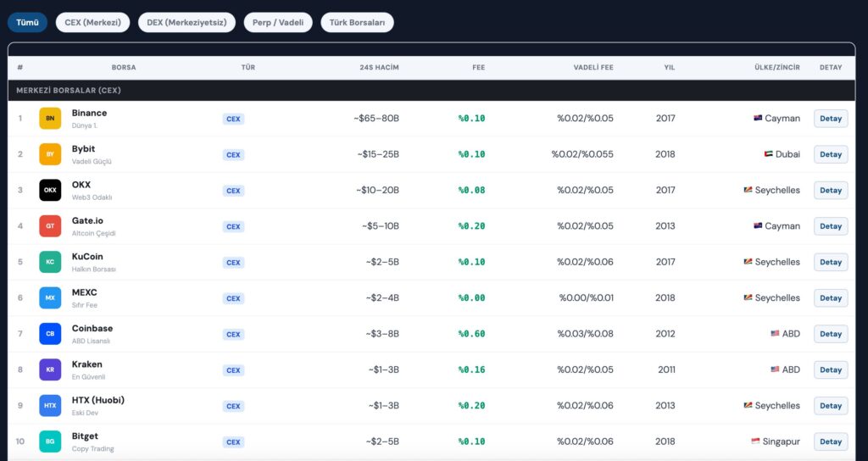This screenshot has height=461, width=868.
Task: Open Detay for Binance
Action: coord(830,119)
